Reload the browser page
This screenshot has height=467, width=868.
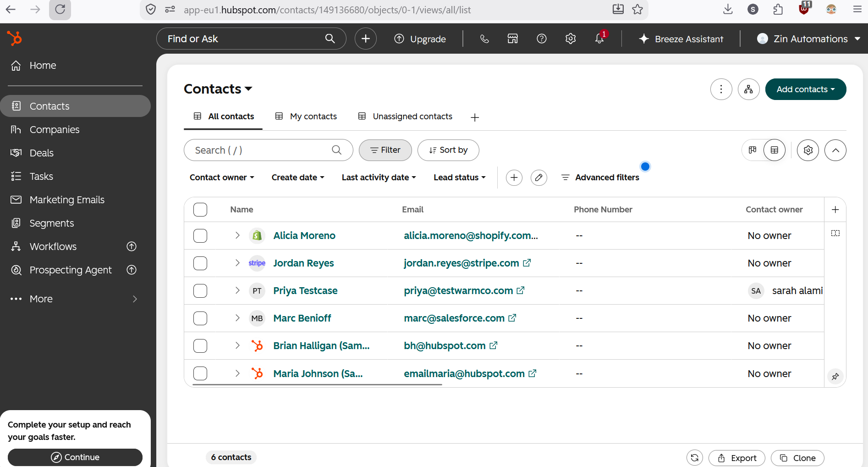tap(60, 10)
